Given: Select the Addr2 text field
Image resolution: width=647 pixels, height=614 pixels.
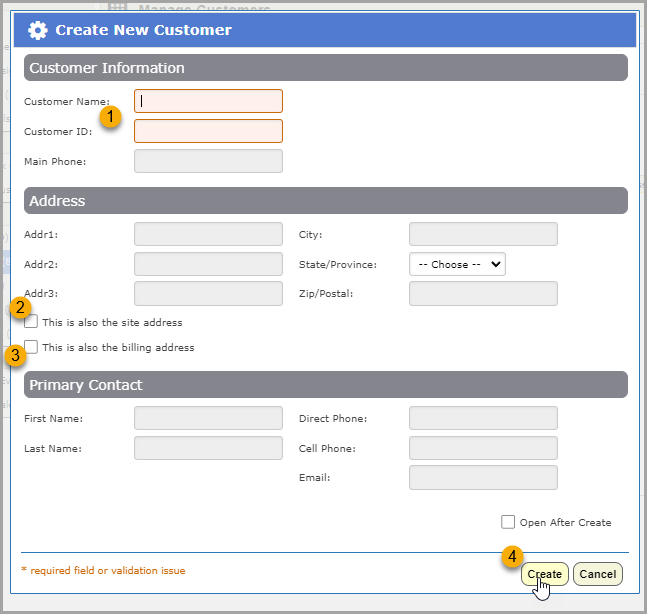Looking at the screenshot, I should point(208,264).
